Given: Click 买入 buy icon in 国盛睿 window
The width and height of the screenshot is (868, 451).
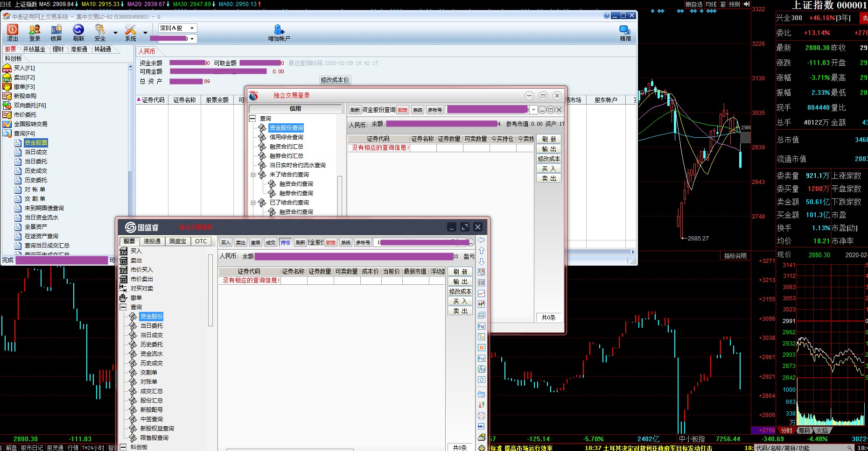Looking at the screenshot, I should tap(124, 251).
